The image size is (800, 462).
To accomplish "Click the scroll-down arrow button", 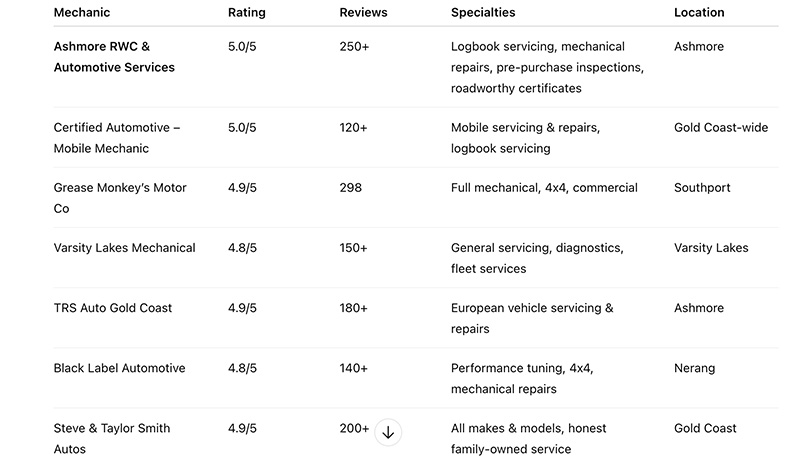I will [x=388, y=432].
